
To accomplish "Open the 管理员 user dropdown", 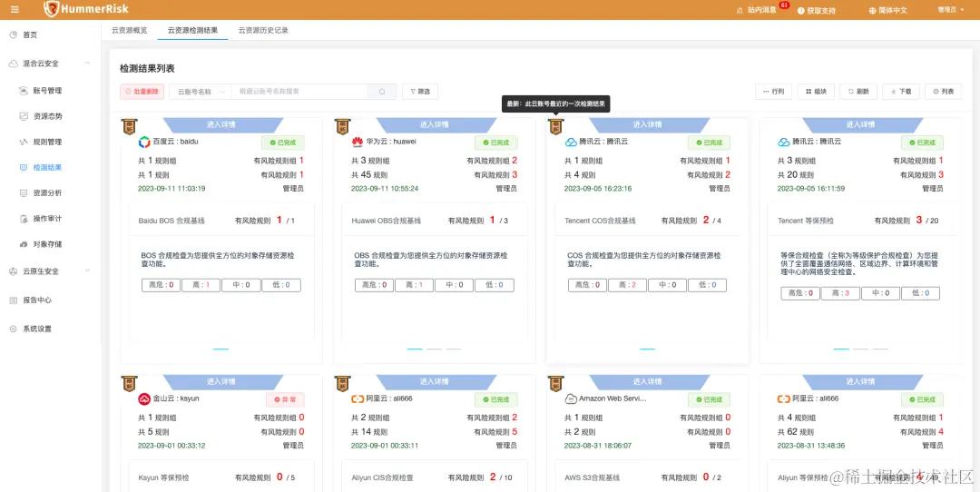I will 949,10.
